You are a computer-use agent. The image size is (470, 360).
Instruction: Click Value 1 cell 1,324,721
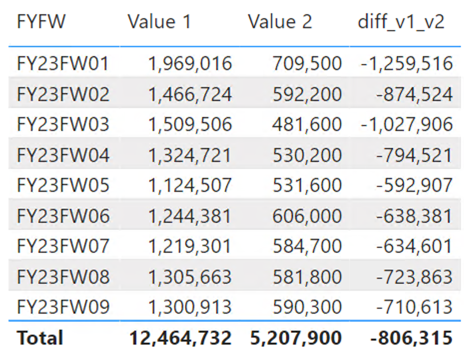190,155
